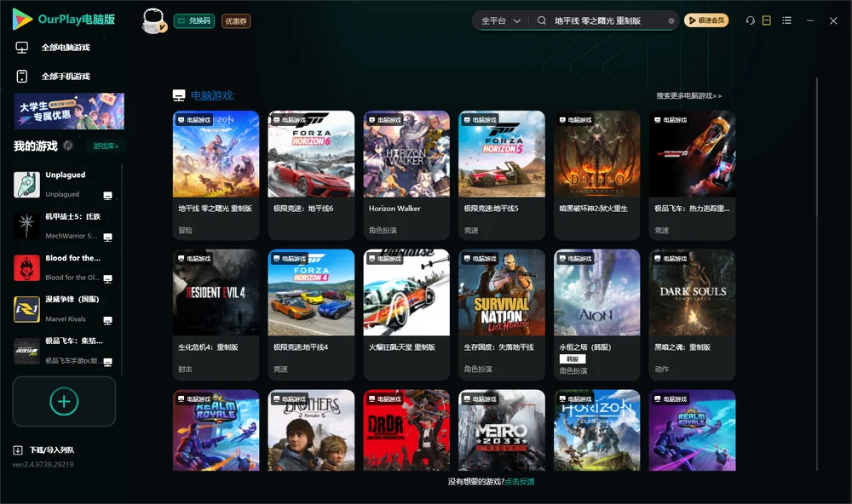The width and height of the screenshot is (852, 504).
Task: Open the 黑暗之魂：重制版 card
Action: 692,314
